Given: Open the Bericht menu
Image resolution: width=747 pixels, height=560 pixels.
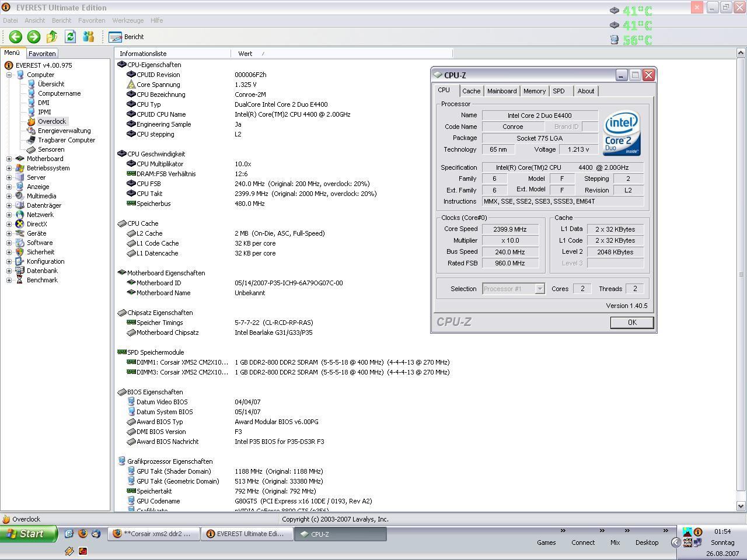Looking at the screenshot, I should pyautogui.click(x=61, y=20).
